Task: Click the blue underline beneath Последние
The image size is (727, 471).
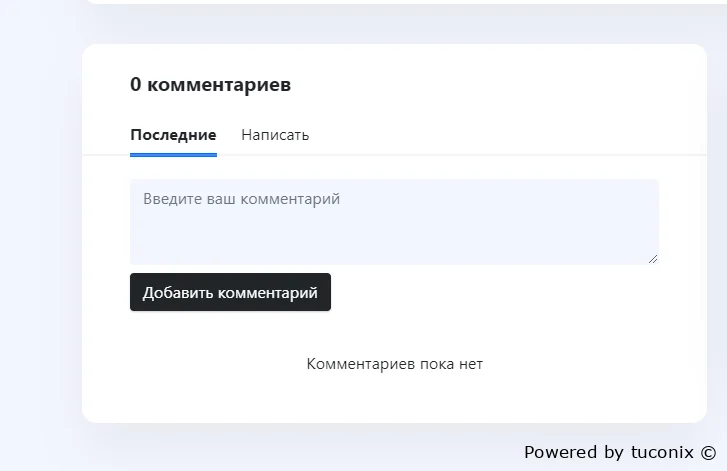Action: point(173,155)
